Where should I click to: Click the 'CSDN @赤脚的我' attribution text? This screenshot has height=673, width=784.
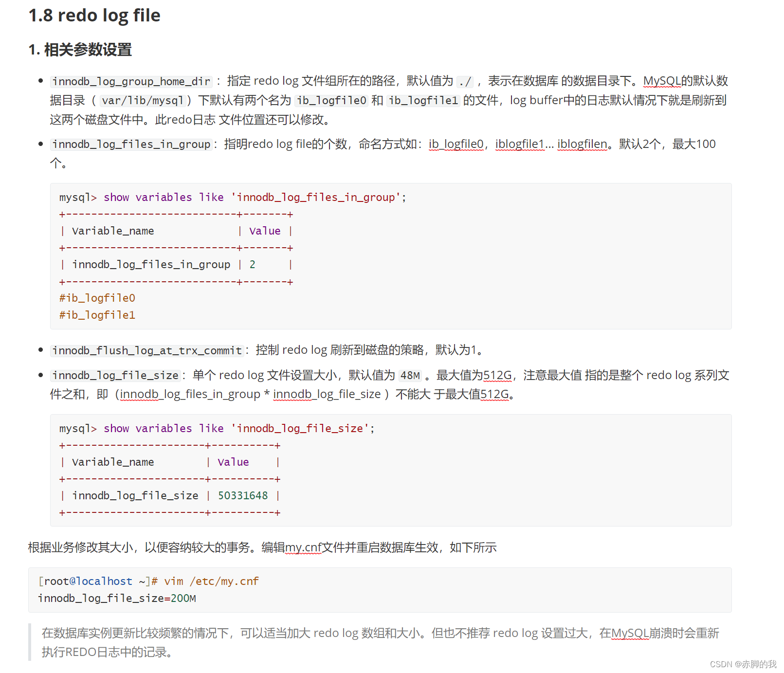743,664
